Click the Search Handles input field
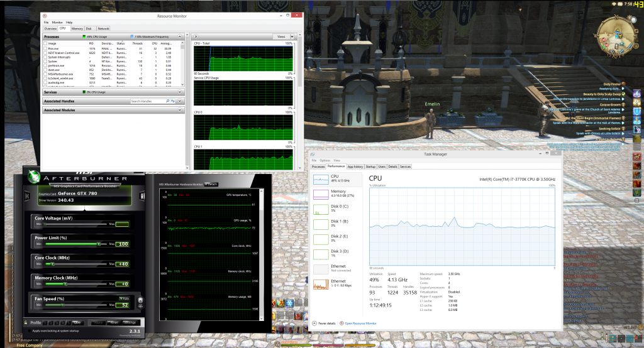The width and height of the screenshot is (644, 348). point(148,101)
